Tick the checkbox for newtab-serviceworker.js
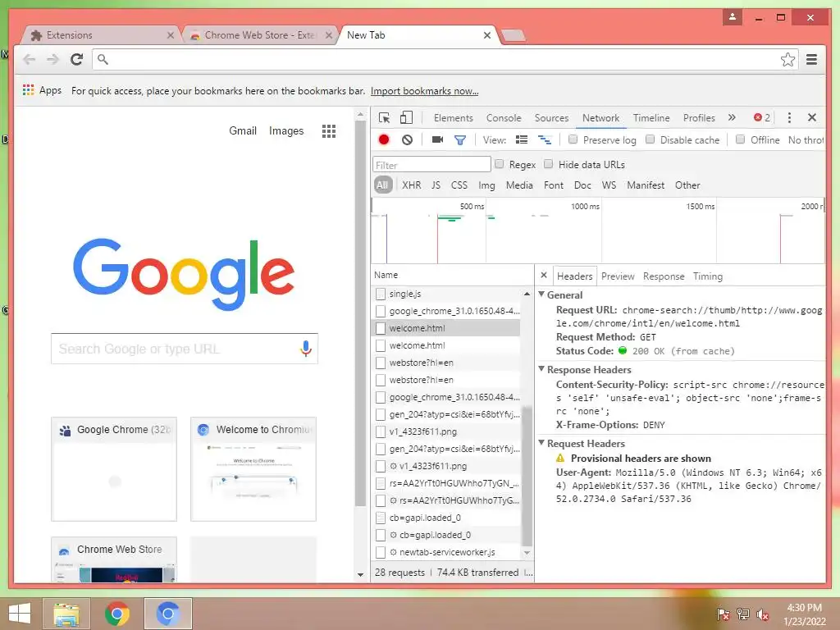 pyautogui.click(x=381, y=552)
